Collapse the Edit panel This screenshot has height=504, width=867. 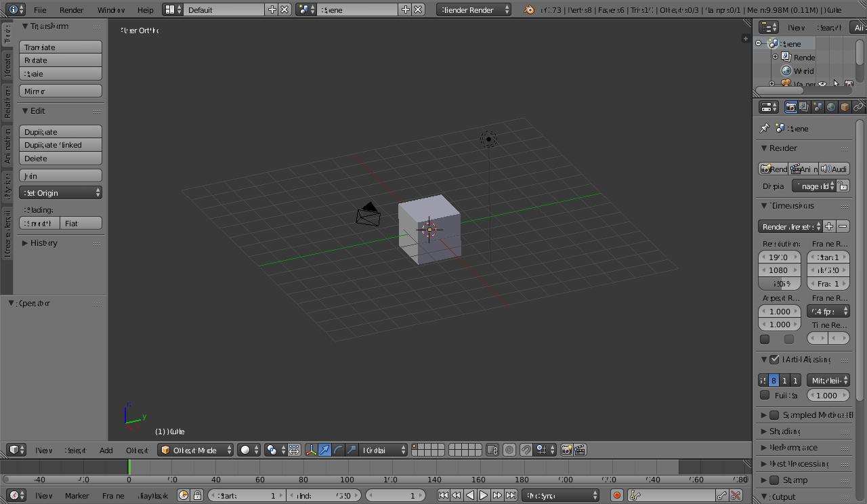[25, 111]
